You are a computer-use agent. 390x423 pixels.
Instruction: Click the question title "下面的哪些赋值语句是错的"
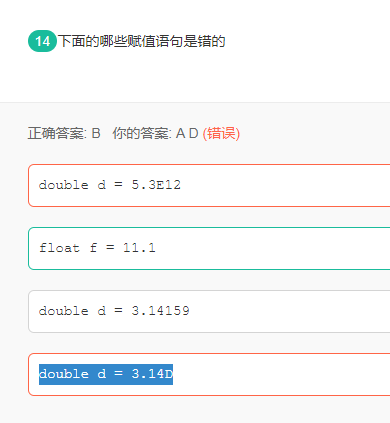[142, 42]
